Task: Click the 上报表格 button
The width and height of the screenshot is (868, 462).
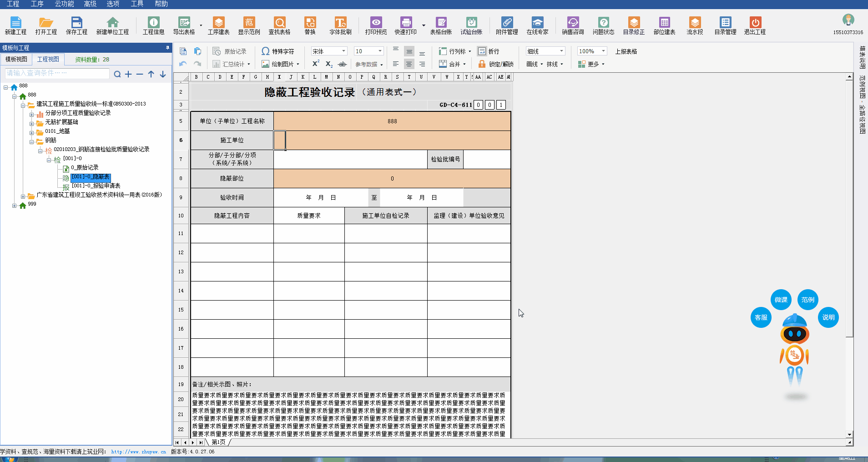Action: click(x=626, y=51)
